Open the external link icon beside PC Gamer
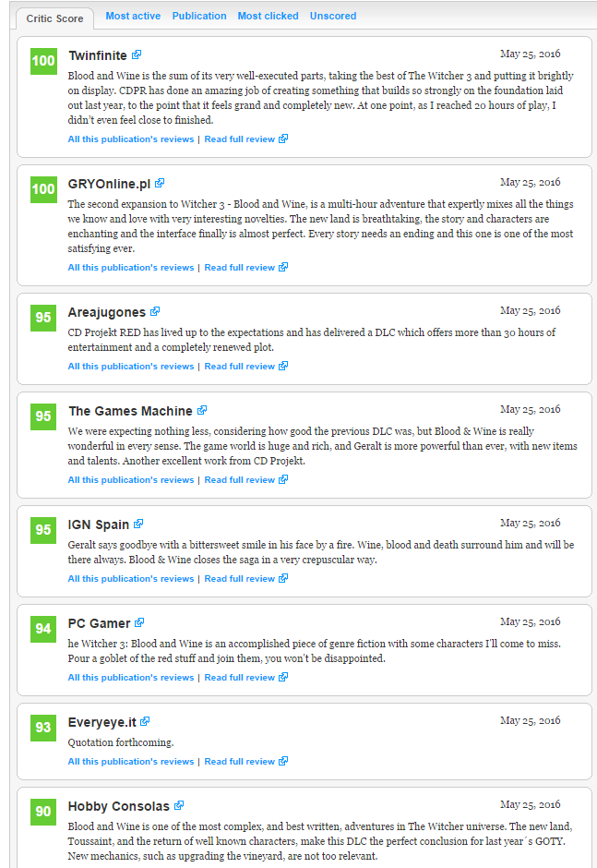Screen dimensions: 597x868 (x=139, y=622)
